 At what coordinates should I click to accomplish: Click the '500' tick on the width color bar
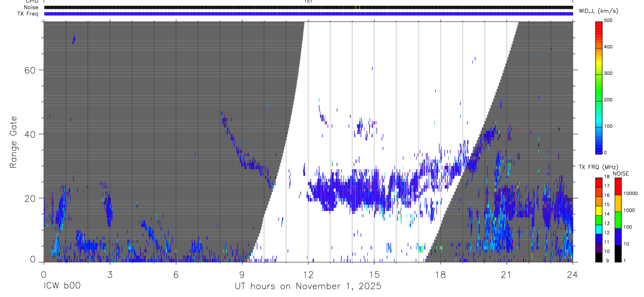(x=608, y=20)
